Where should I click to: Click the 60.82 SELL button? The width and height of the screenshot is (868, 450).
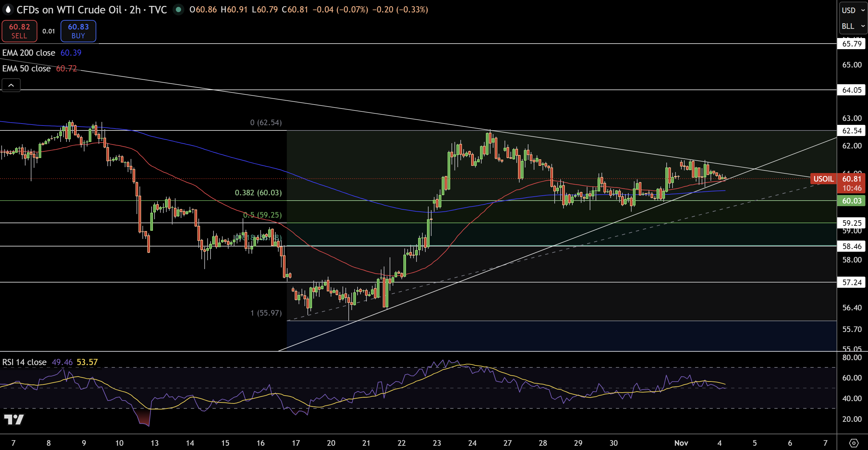point(20,31)
